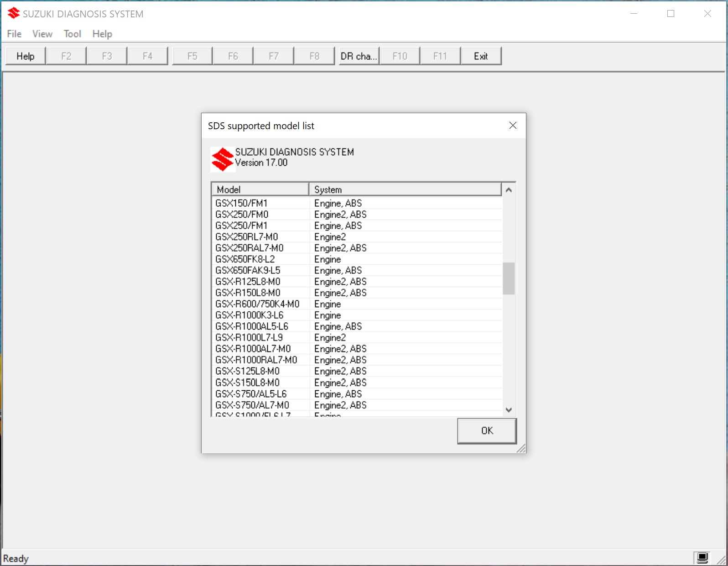The width and height of the screenshot is (728, 566).
Task: Click the F3 toolbar button
Action: pyautogui.click(x=107, y=56)
